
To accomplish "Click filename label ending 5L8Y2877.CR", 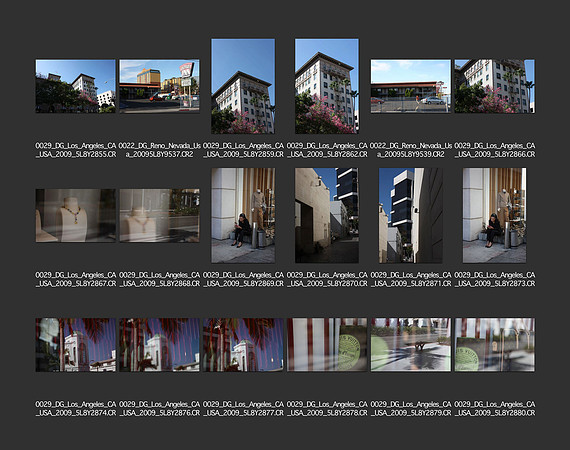I will 243,409.
